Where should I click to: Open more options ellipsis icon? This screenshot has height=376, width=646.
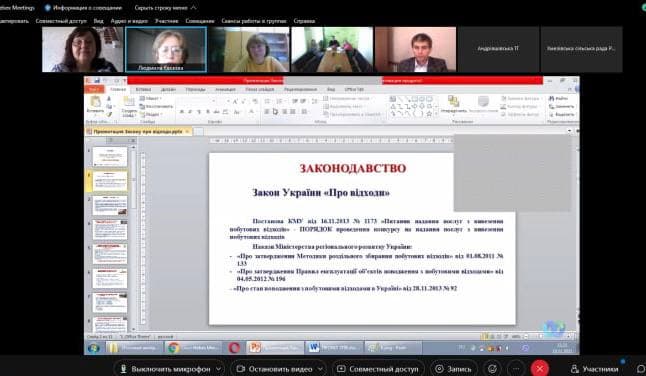pos(516,369)
